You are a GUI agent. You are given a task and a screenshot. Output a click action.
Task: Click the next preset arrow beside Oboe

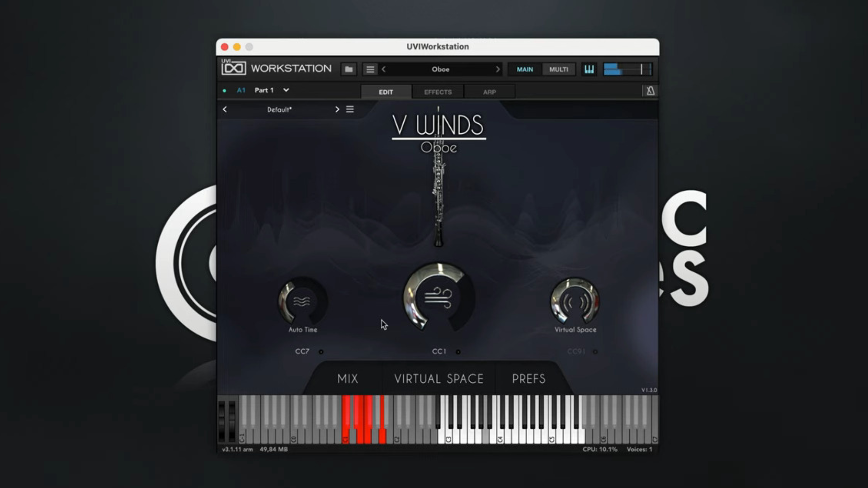point(497,69)
